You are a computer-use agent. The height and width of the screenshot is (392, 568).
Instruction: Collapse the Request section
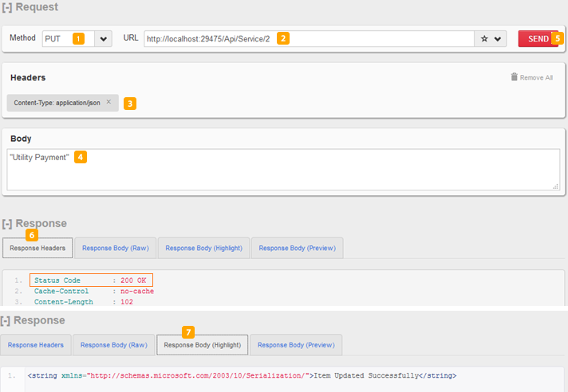[x=7, y=7]
